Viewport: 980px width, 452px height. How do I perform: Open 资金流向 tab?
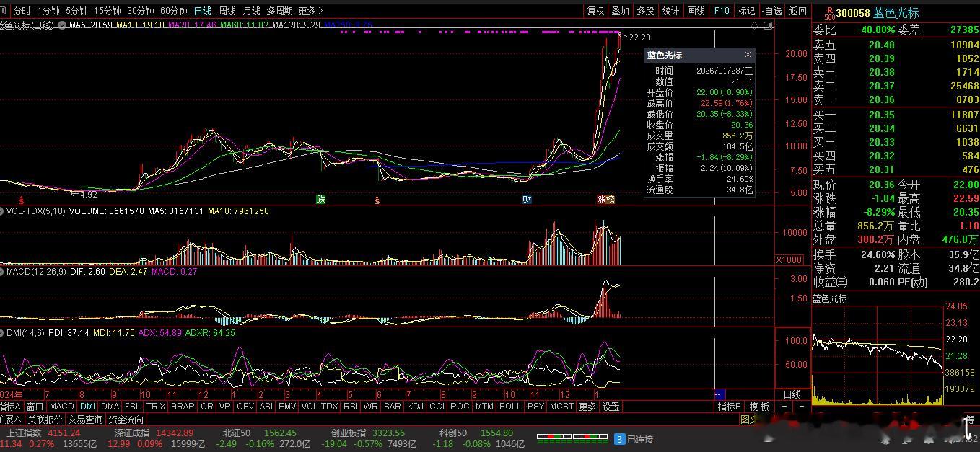pos(126,420)
